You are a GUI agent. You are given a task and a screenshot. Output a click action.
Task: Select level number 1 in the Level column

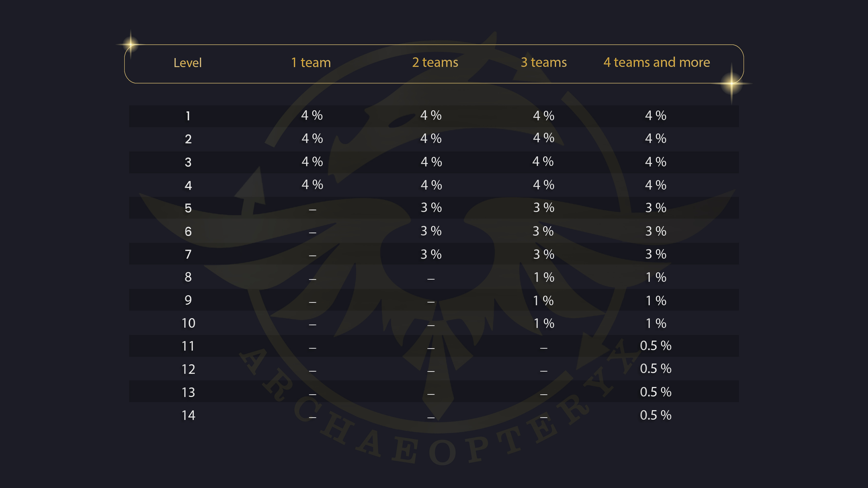click(x=188, y=116)
